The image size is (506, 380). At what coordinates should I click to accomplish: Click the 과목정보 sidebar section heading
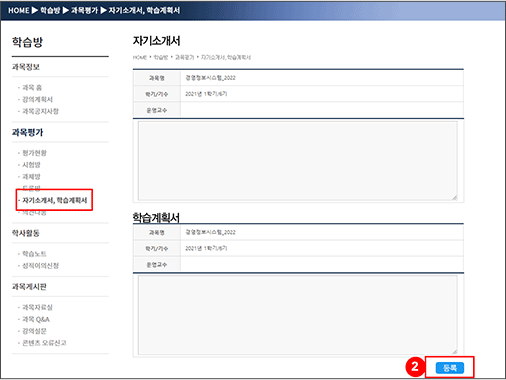click(26, 67)
